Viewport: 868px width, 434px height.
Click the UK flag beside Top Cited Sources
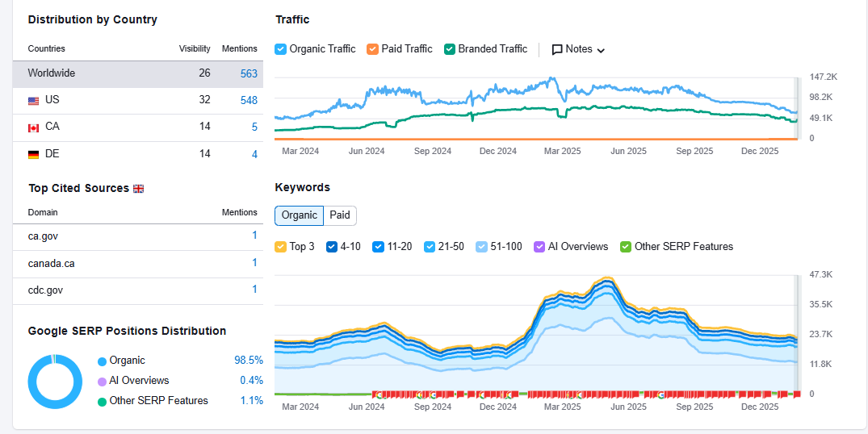138,189
